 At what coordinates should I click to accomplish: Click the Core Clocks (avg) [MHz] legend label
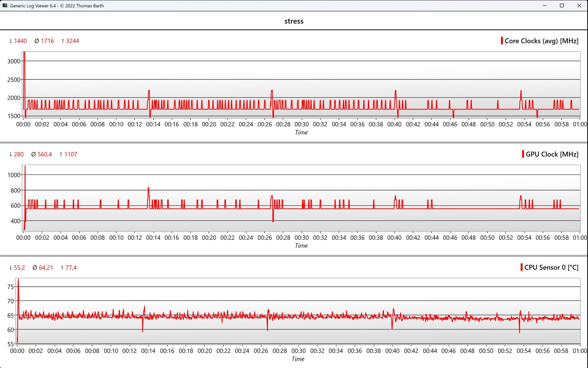(x=541, y=41)
